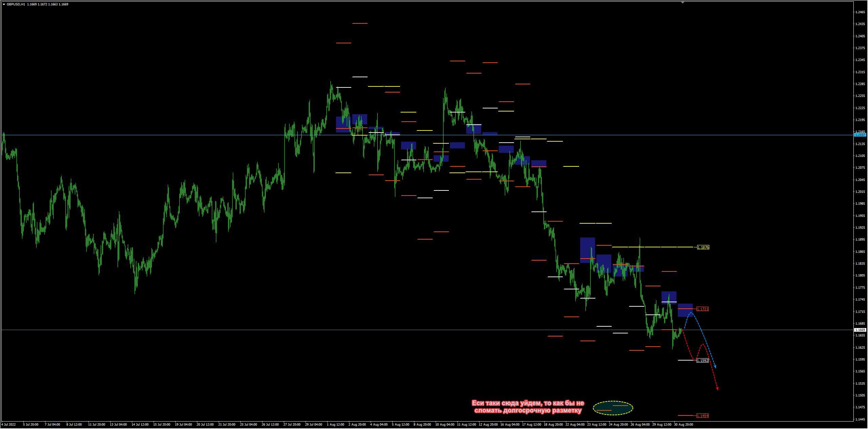Click the blue 1.2157 horizontal line label
This screenshot has height=429, width=868.
(860, 135)
